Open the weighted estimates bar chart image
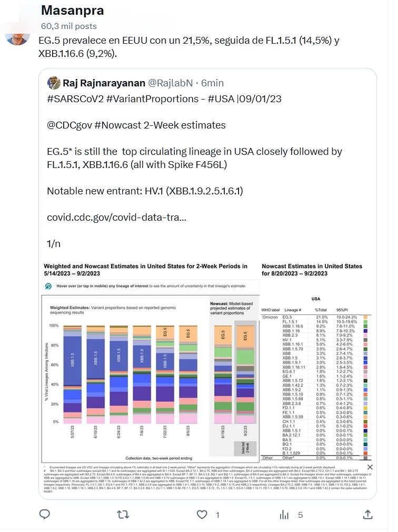 tap(150, 363)
